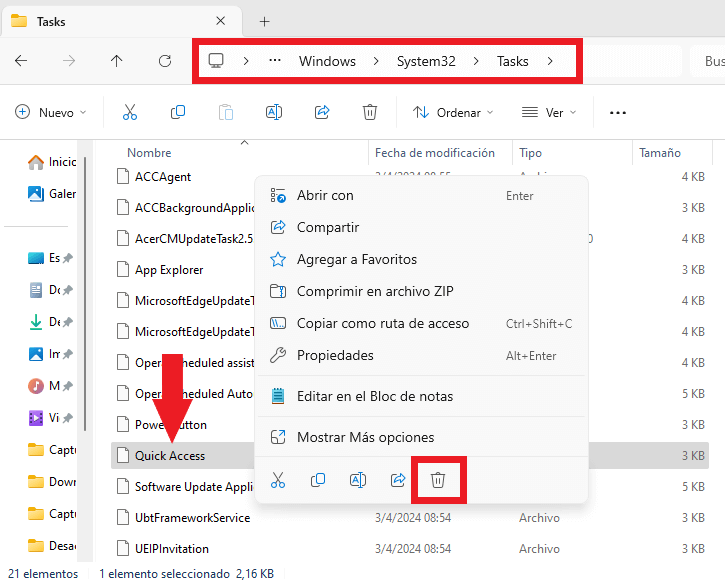Sort by Tipo column header

point(530,153)
